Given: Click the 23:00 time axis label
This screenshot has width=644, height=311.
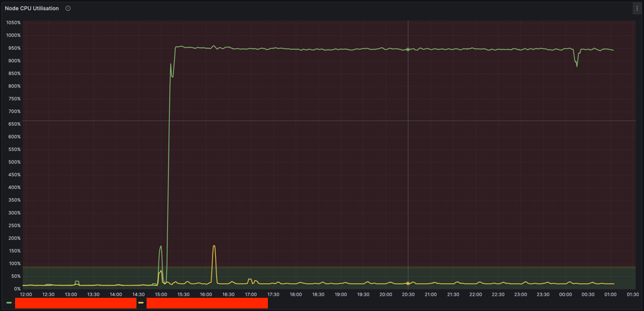Looking at the screenshot, I should [521, 295].
